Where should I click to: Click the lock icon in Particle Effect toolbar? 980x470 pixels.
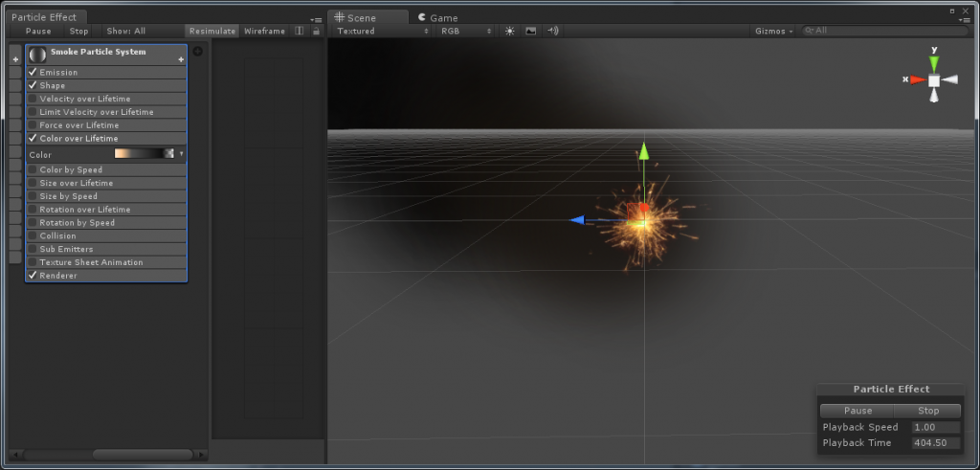(x=316, y=31)
